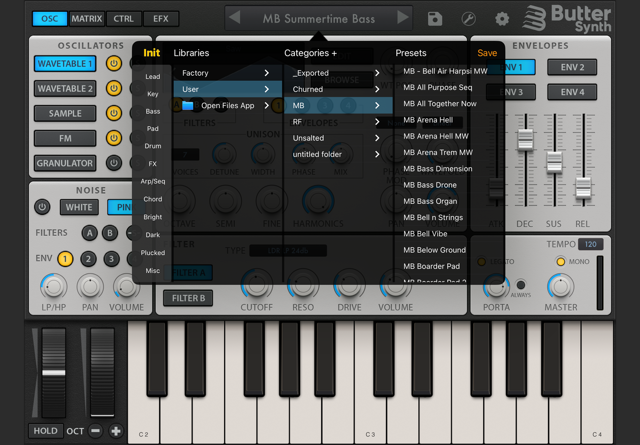Image resolution: width=640 pixels, height=445 pixels.
Task: Filter by Bass tag
Action: pos(153,111)
